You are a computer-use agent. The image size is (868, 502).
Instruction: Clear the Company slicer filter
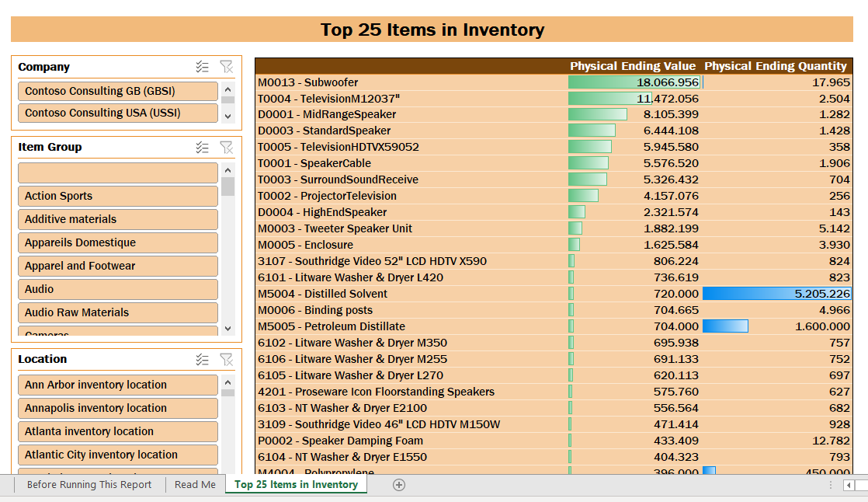(227, 67)
